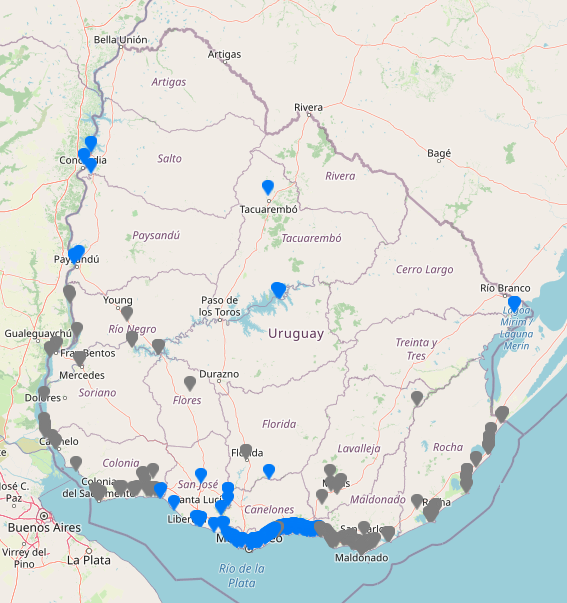Click the blue marker above Tacuarembó city
Viewport: 567px width, 603px height.
coord(268,187)
